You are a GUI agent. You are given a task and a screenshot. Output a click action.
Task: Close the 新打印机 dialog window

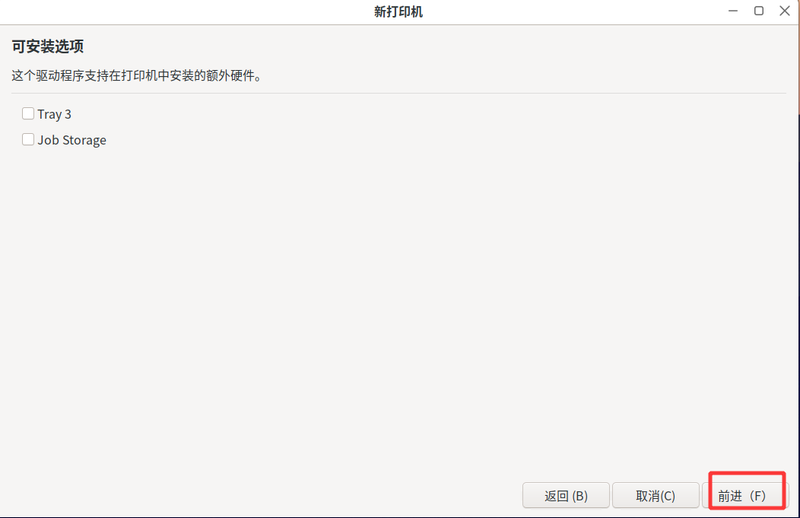783,11
